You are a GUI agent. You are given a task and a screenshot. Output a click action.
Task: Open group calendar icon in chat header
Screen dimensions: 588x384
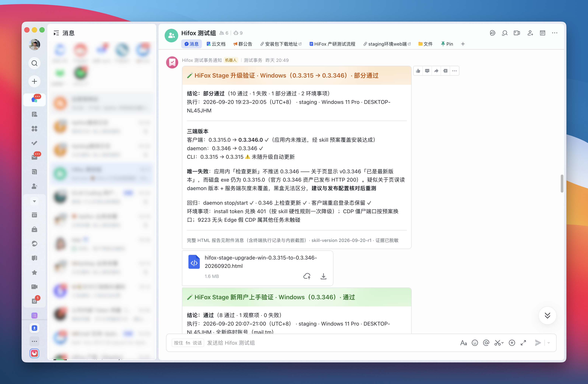point(543,33)
